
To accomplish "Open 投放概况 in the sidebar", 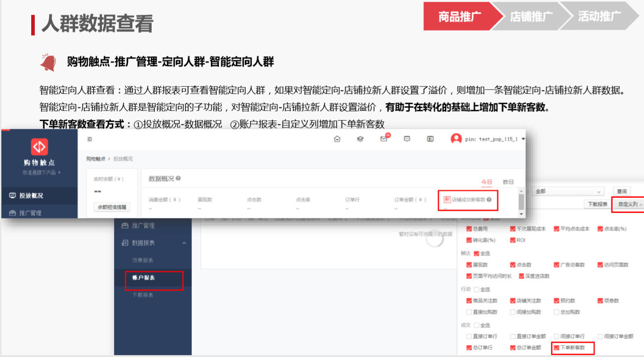I will click(39, 196).
